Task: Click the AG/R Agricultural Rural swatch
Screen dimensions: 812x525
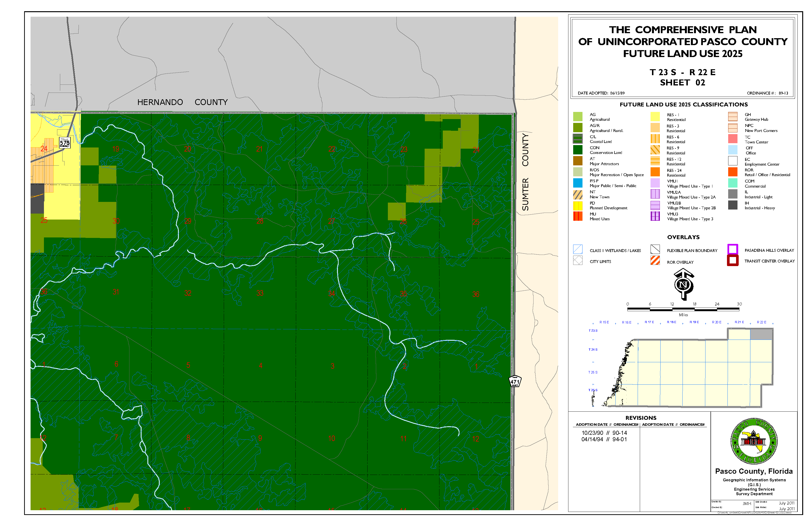Action: [x=578, y=127]
